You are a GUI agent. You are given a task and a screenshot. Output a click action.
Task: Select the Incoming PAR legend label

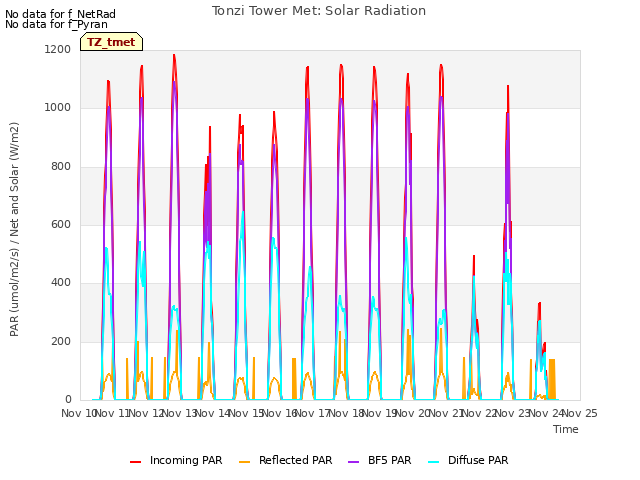pos(186,460)
